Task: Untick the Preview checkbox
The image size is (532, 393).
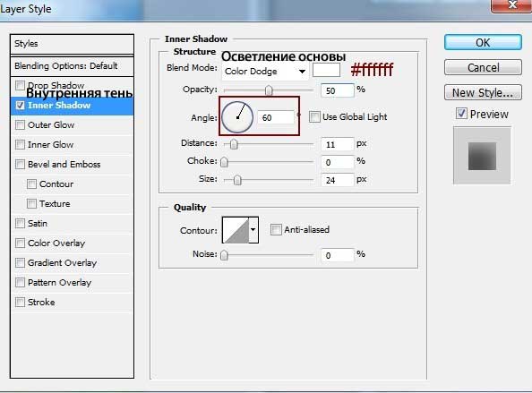Action: tap(461, 114)
